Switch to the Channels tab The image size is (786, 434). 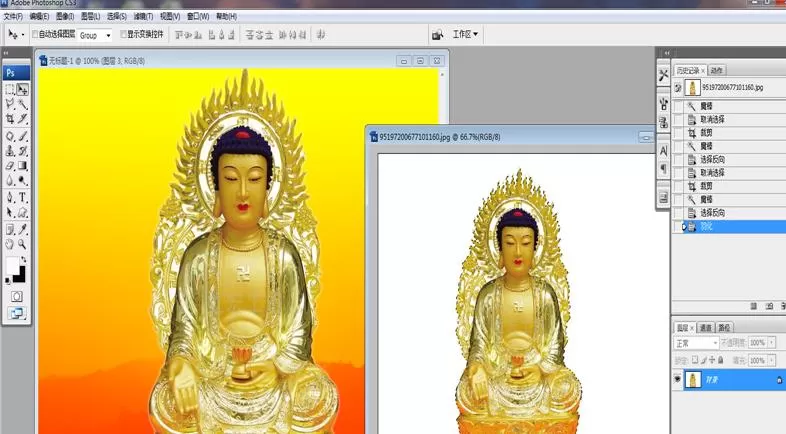706,328
